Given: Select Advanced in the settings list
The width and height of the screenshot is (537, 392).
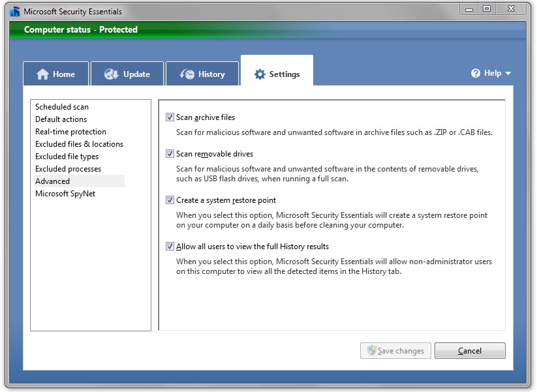Looking at the screenshot, I should 79,181.
